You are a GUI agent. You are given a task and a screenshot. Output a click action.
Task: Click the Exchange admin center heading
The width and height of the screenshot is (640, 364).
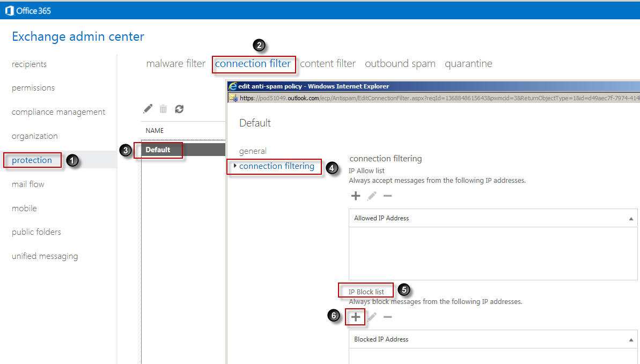point(78,37)
